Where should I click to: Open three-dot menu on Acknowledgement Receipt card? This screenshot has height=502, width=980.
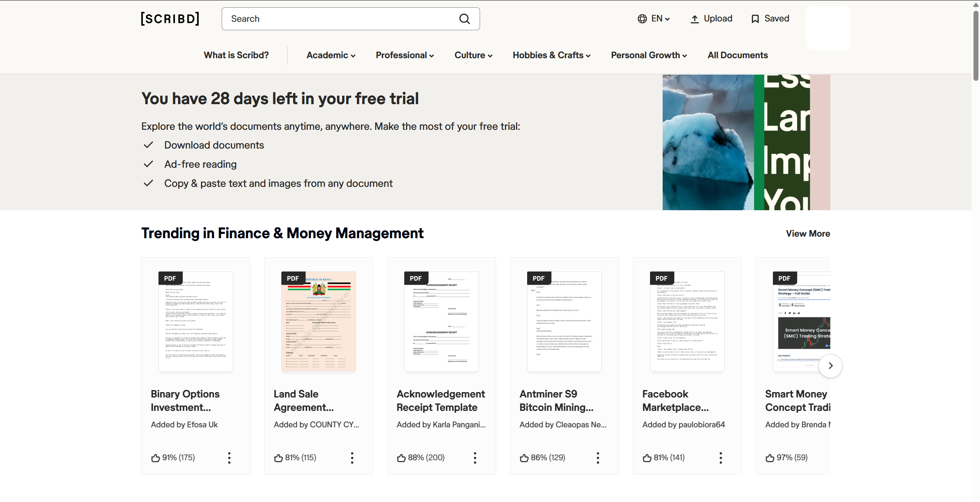[475, 458]
